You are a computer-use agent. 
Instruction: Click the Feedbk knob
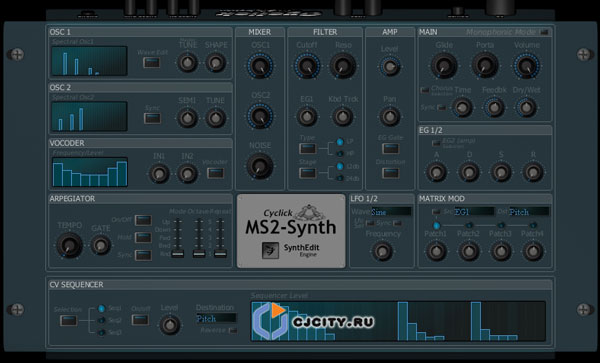click(x=494, y=107)
